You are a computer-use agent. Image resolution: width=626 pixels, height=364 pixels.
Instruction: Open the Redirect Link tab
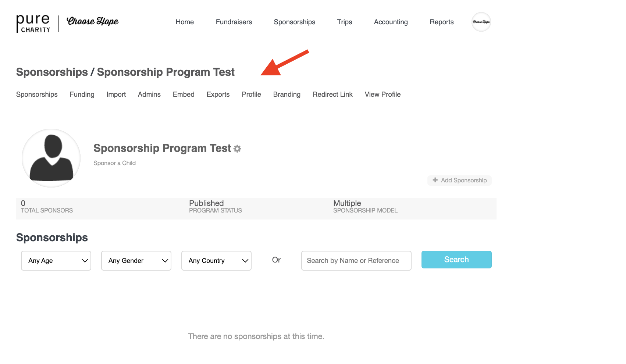click(x=332, y=94)
